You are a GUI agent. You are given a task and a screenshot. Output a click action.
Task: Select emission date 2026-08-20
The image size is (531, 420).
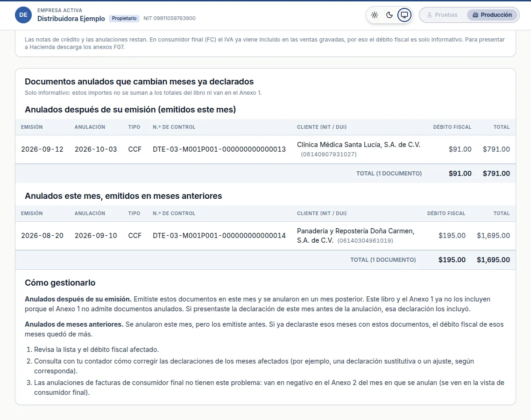[x=42, y=236]
